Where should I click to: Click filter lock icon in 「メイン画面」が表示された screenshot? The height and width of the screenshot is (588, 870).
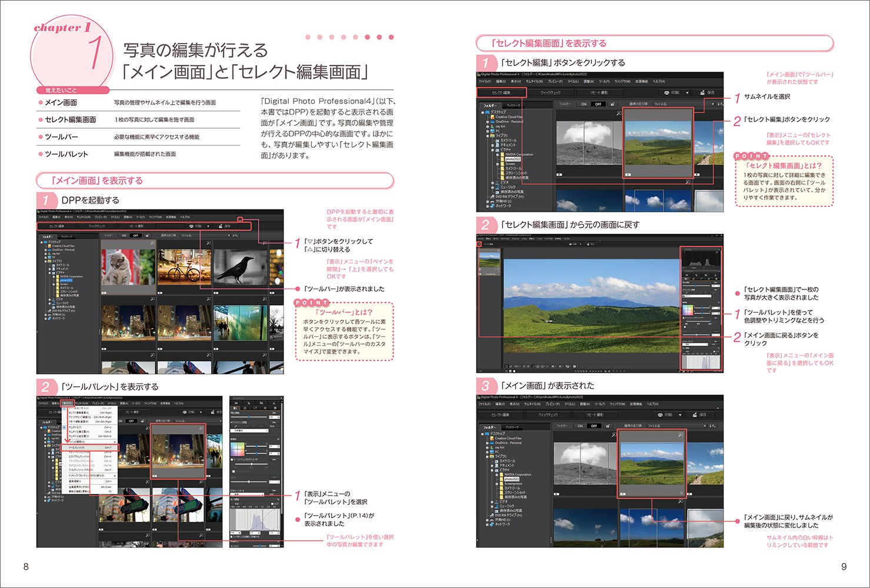[608, 426]
